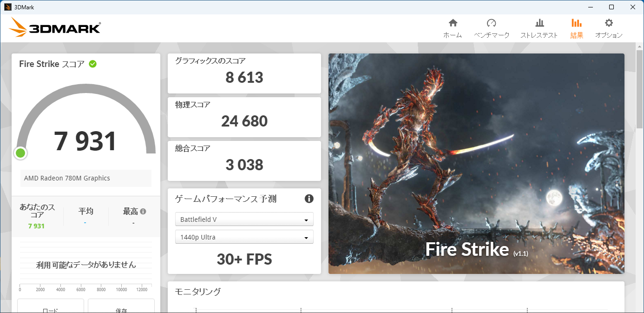The image size is (644, 313).
Task: Click the グラフィックスのスコア 8 613 card
Action: click(x=244, y=73)
